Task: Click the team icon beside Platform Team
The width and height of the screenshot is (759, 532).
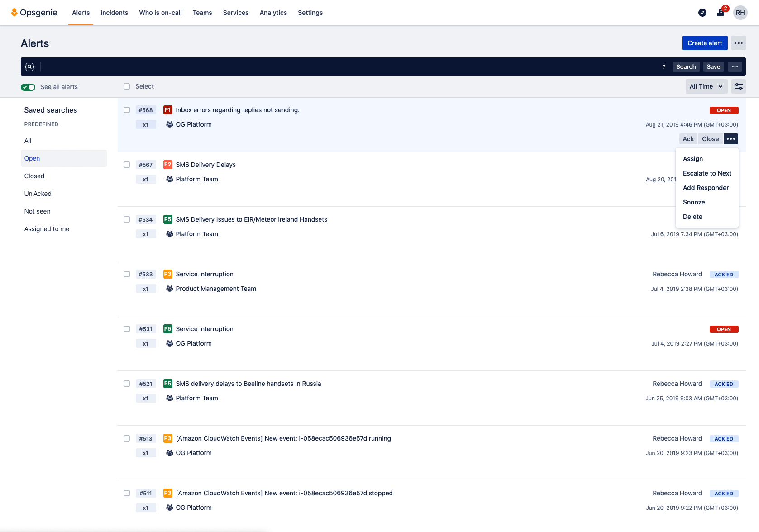Action: coord(169,179)
